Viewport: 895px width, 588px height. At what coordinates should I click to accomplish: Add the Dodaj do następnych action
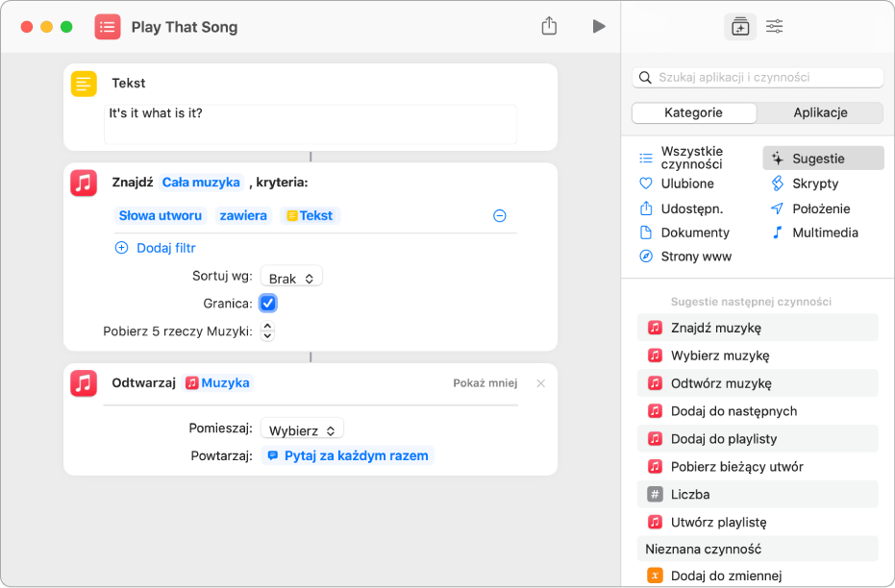click(x=758, y=411)
